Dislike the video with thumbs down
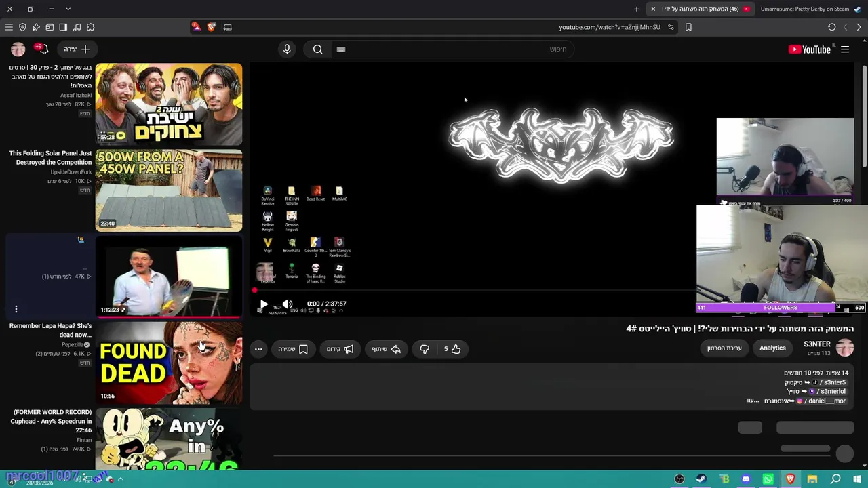Viewport: 868px width, 488px height. point(425,349)
